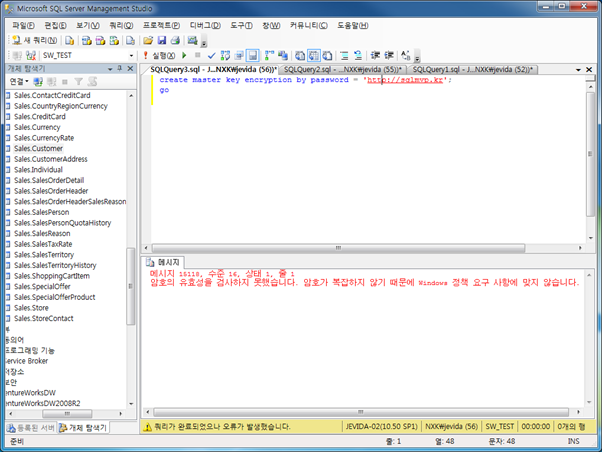Click the editor horizontal scrollbar thumb

coord(338,248)
